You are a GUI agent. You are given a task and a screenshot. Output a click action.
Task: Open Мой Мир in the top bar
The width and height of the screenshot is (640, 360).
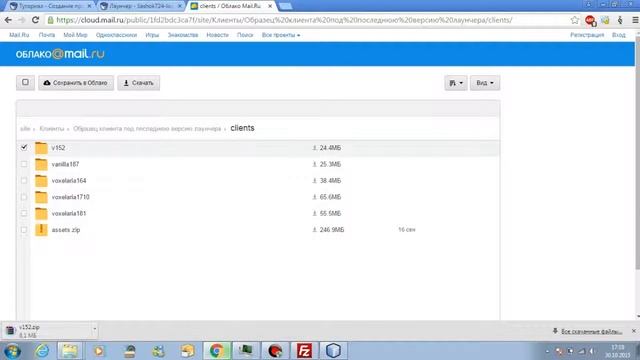75,35
